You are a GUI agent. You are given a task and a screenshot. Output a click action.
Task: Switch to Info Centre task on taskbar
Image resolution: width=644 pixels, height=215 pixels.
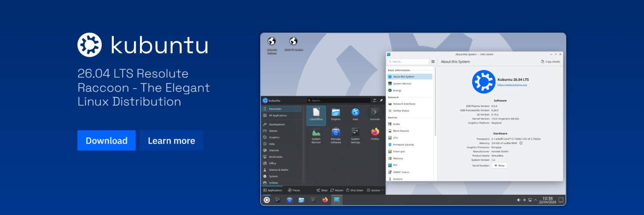tap(337, 200)
